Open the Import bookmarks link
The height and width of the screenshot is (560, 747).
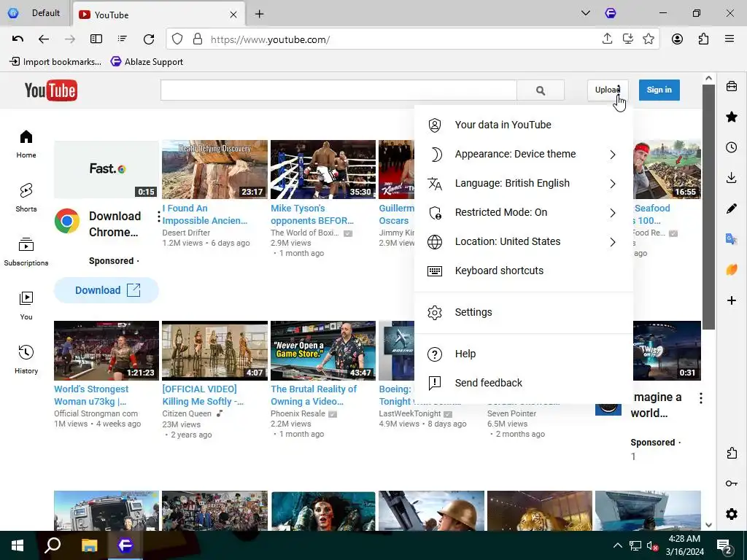[x=55, y=61]
